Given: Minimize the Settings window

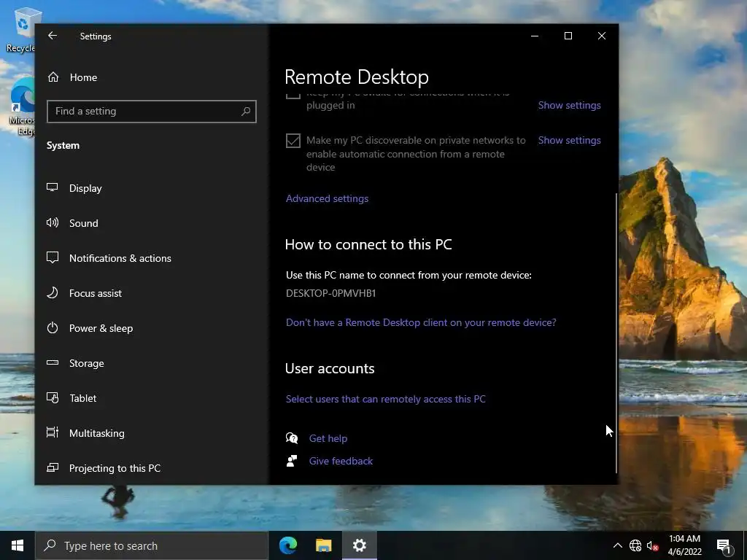Looking at the screenshot, I should [x=535, y=36].
